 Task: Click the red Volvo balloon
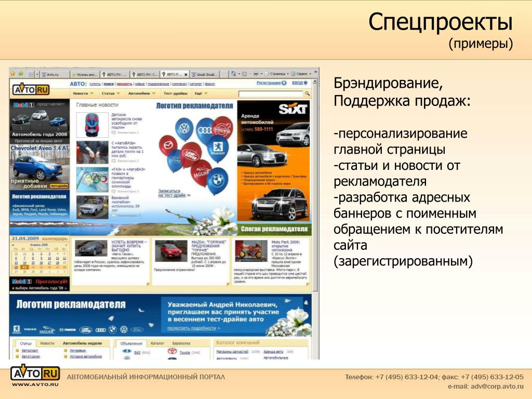[x=223, y=128]
